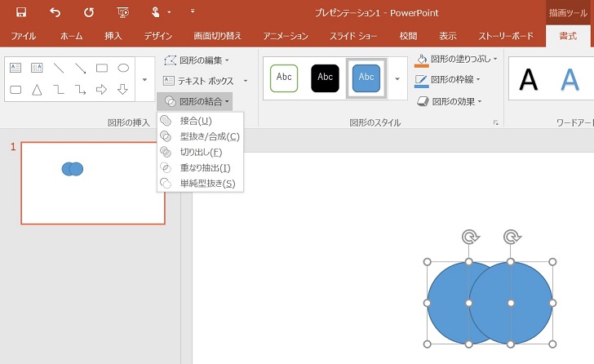Open 図形の効果 dropdown
Viewport: 594px width, 364px height.
click(450, 101)
